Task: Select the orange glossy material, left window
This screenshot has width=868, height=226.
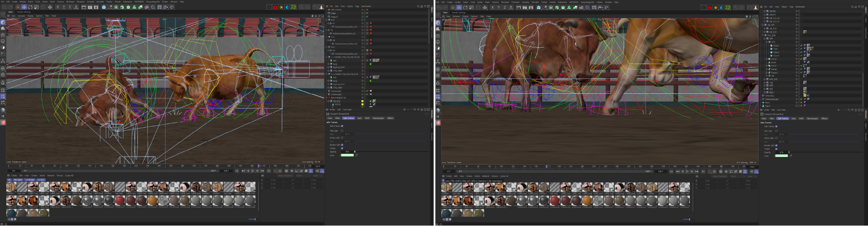Action: point(152,200)
